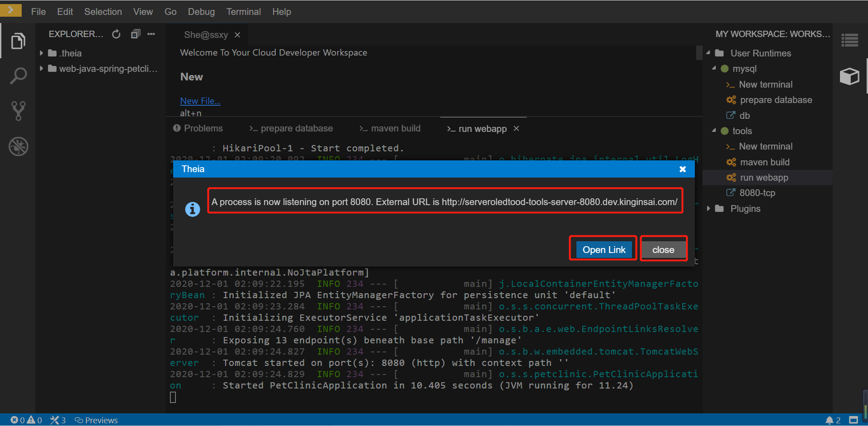868x426 pixels.
Task: Collapse the mysql runtime node
Action: [714, 68]
